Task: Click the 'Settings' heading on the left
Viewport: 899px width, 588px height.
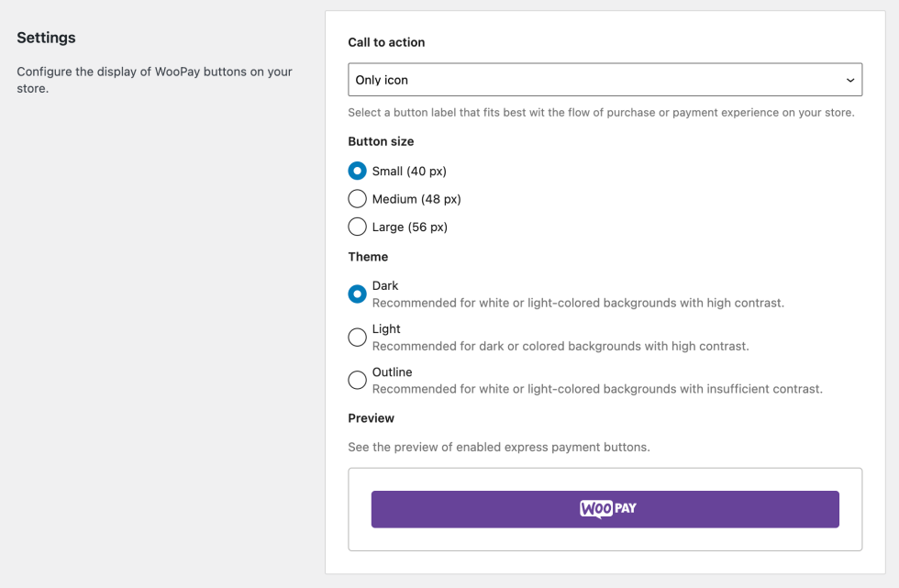Action: (x=46, y=39)
